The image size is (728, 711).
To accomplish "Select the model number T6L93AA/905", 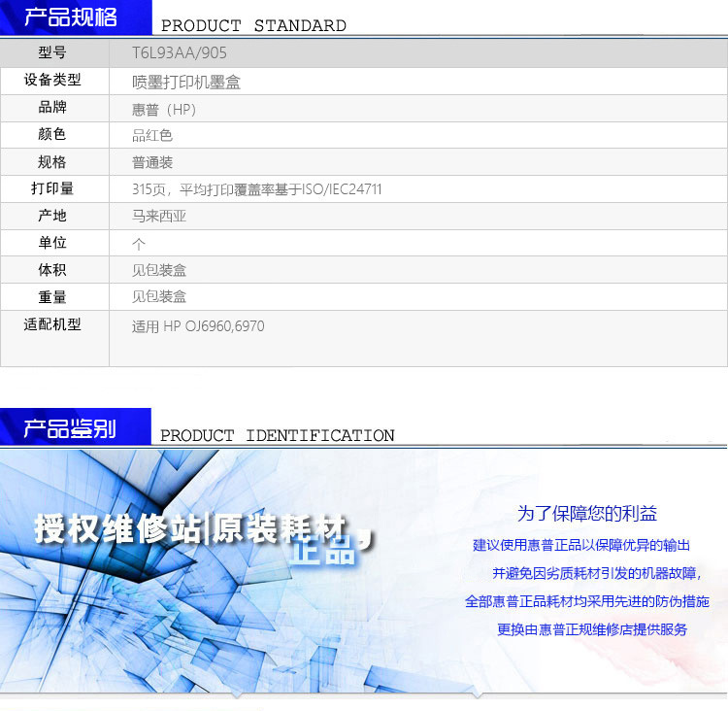I will coord(180,53).
